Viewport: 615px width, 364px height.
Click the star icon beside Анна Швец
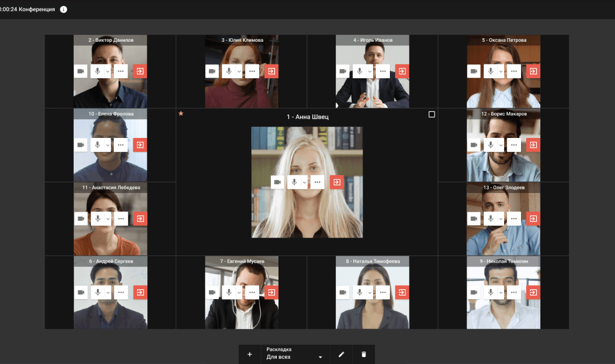(x=181, y=114)
